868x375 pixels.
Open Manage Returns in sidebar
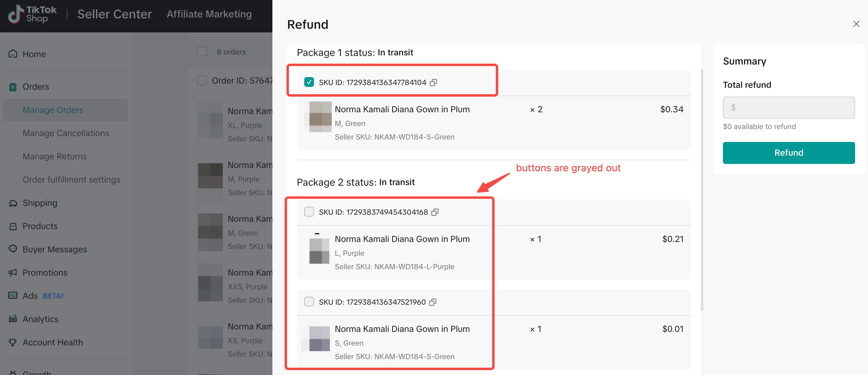54,157
